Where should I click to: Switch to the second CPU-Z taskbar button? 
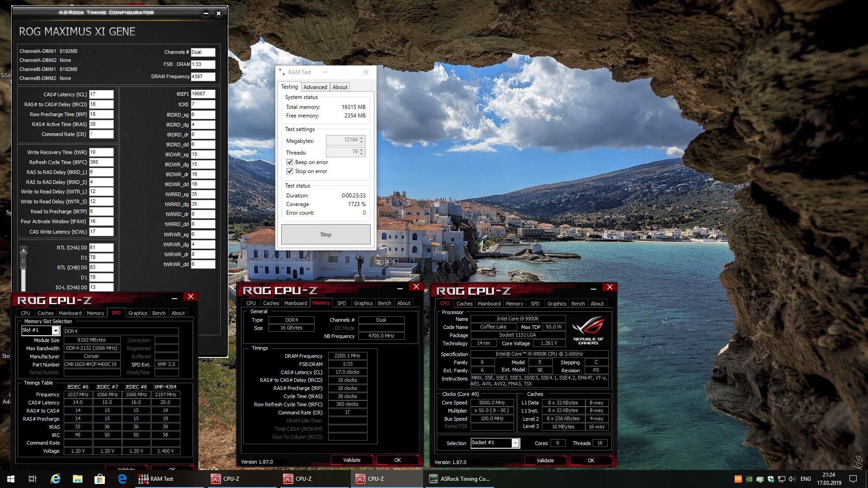(315, 479)
